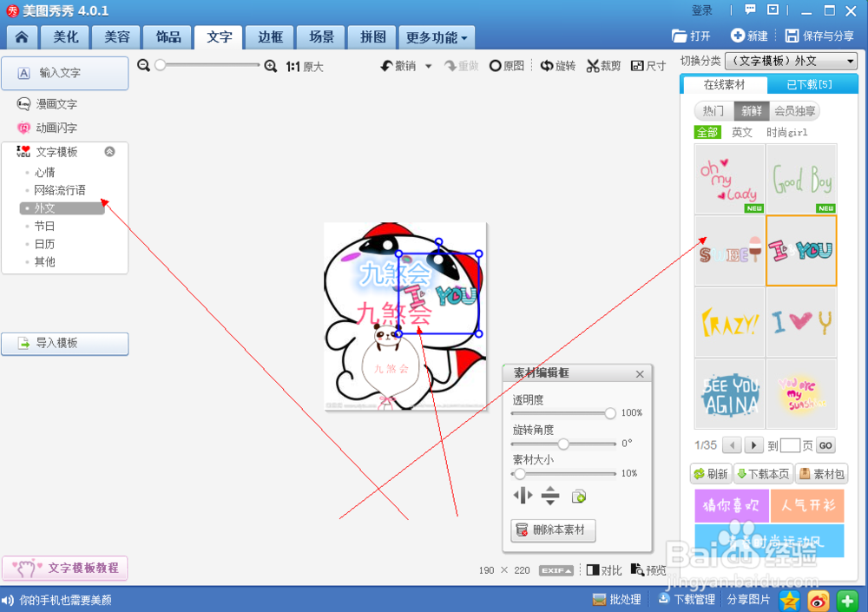The height and width of the screenshot is (612, 868).
Task: Go to previous material page arrow
Action: 733,445
